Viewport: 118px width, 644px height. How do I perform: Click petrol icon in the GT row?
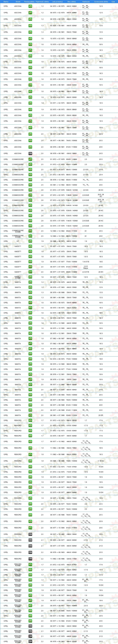[x=30, y=241]
